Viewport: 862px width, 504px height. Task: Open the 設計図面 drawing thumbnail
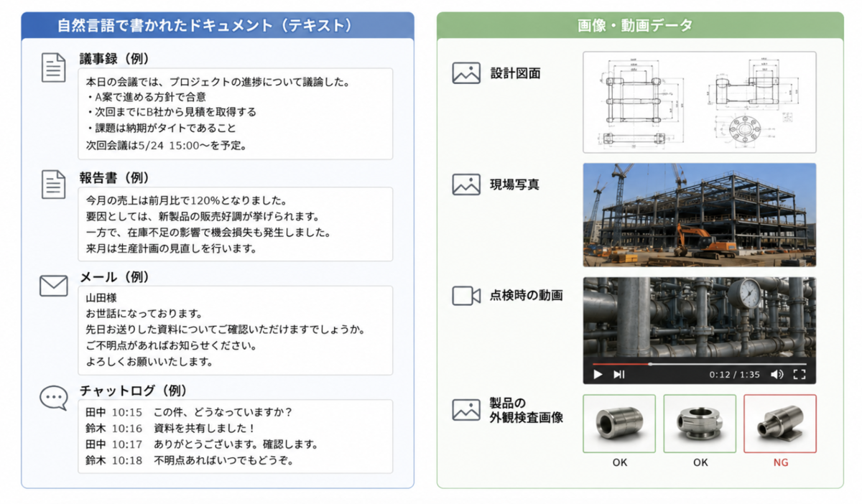point(700,102)
